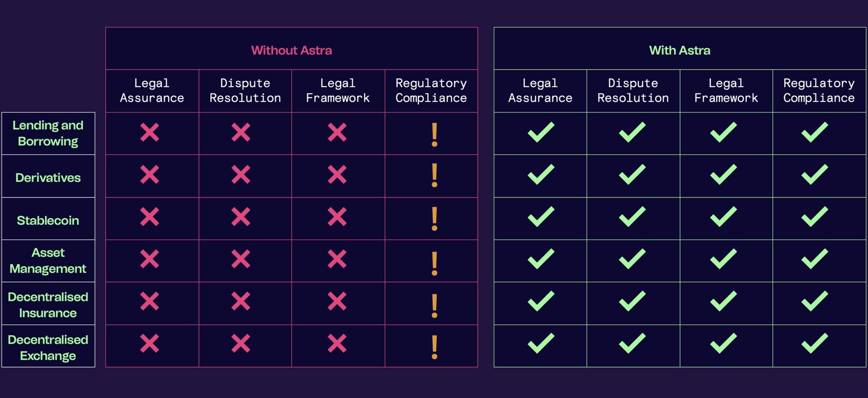Image resolution: width=868 pixels, height=398 pixels.
Task: Click Stablecoin Legal Framework green checkmark
Action: pyautogui.click(x=724, y=217)
